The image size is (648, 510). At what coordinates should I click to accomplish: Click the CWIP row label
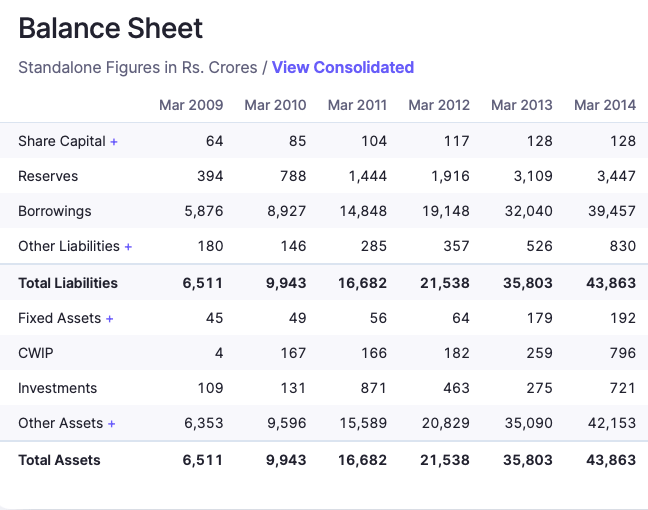(34, 353)
